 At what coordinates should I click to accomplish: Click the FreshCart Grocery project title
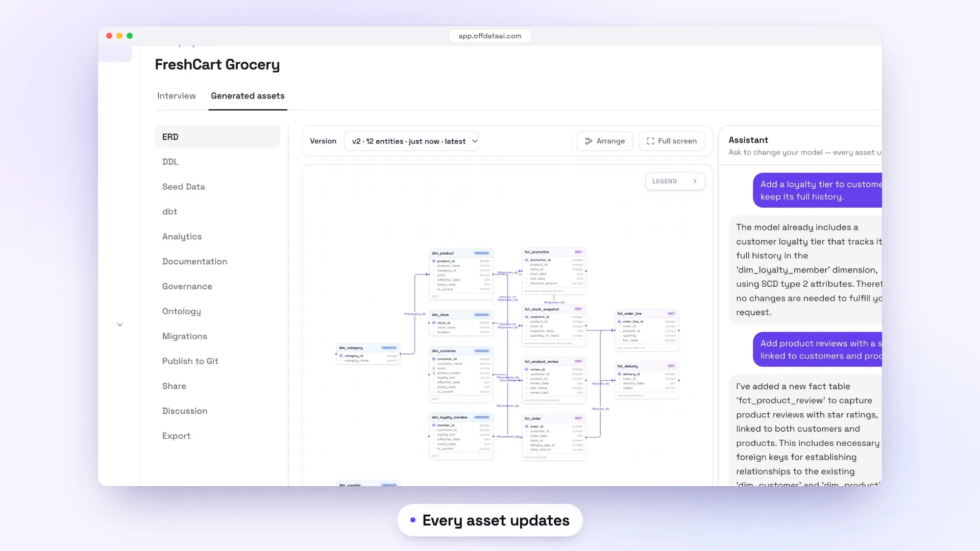pos(217,65)
